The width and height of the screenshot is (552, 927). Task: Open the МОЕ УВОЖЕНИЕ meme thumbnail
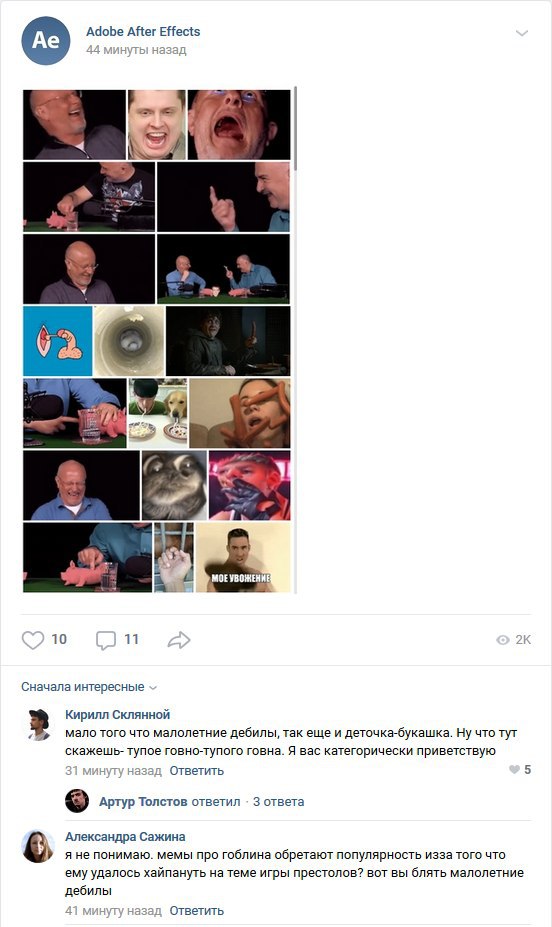coord(243,558)
